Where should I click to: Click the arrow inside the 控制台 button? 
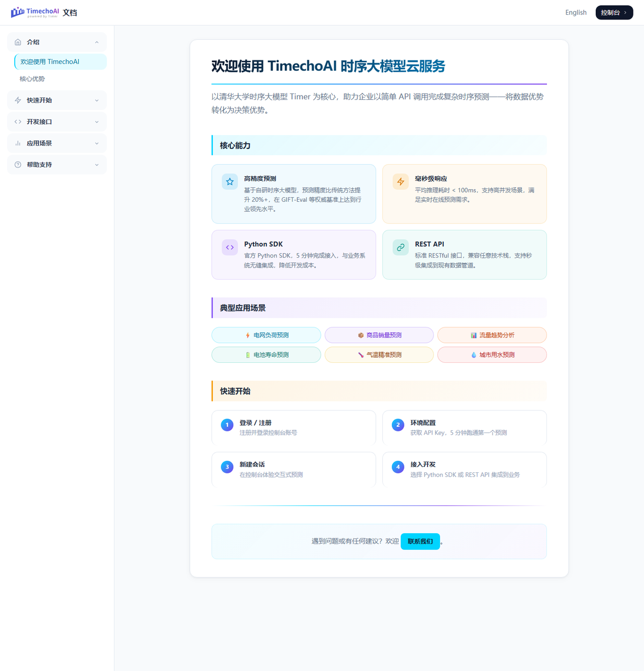[x=625, y=13]
